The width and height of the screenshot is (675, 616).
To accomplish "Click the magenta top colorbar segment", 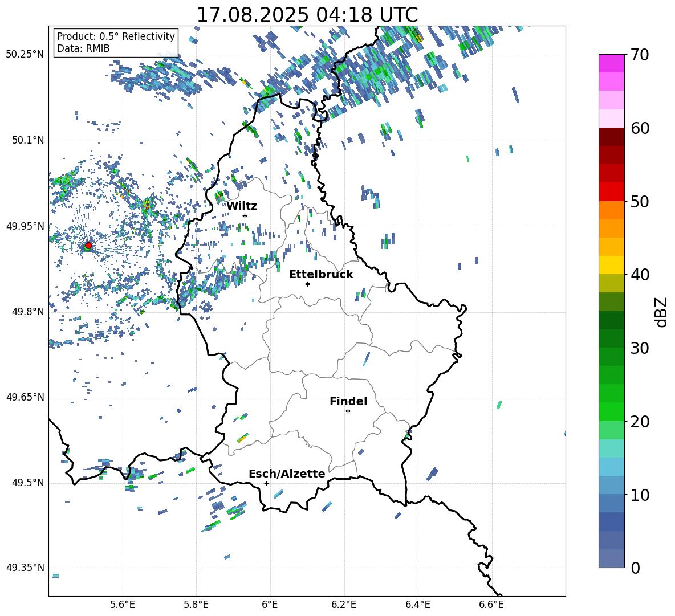I will point(611,64).
